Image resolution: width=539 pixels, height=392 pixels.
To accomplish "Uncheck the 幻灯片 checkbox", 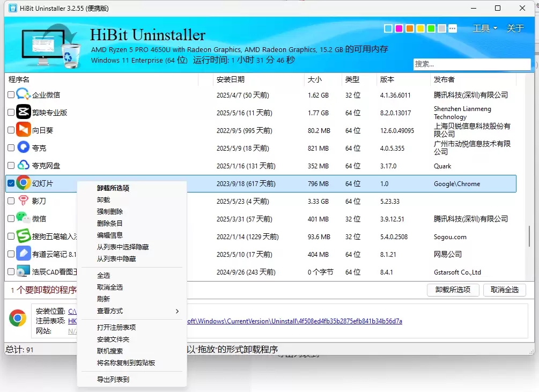I will [x=11, y=183].
